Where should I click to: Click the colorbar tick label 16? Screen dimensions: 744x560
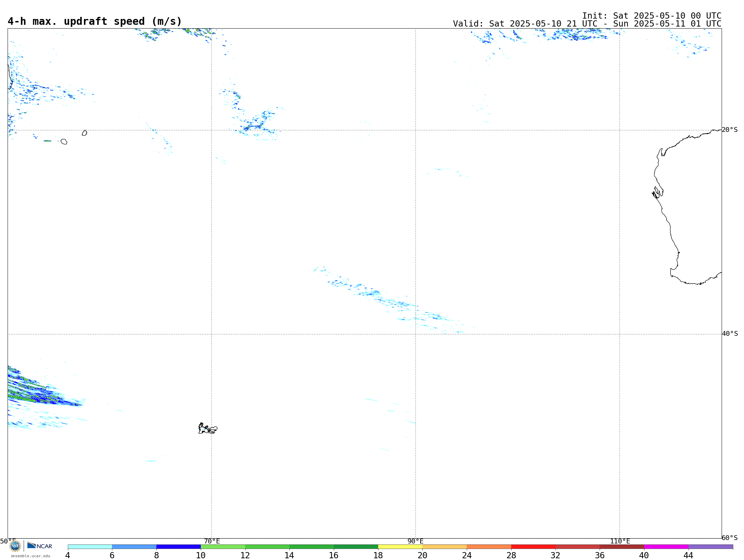click(334, 556)
